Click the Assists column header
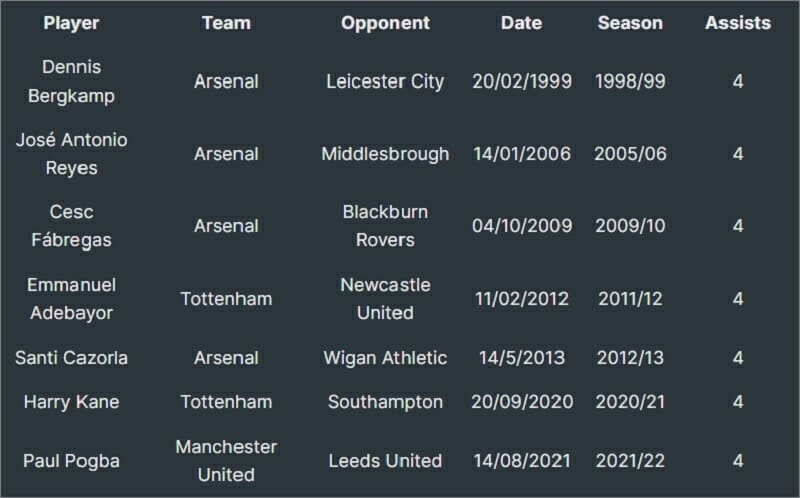800x498 pixels. click(x=738, y=23)
